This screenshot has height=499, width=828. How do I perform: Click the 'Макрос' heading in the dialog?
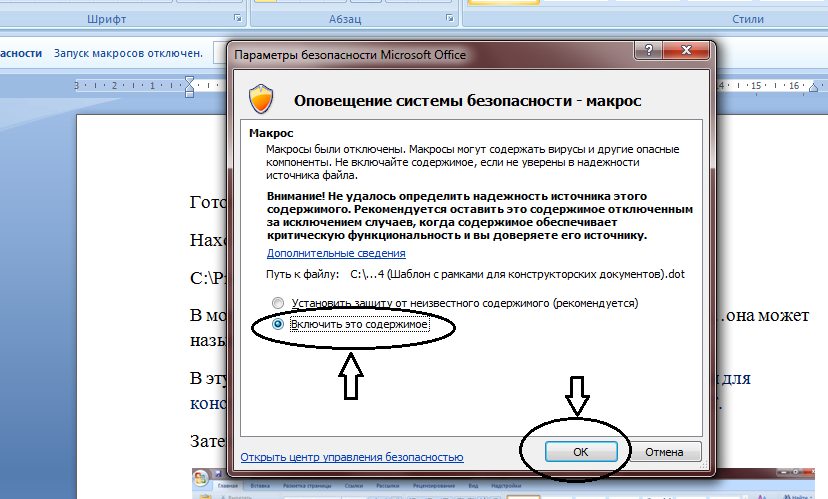[x=271, y=133]
